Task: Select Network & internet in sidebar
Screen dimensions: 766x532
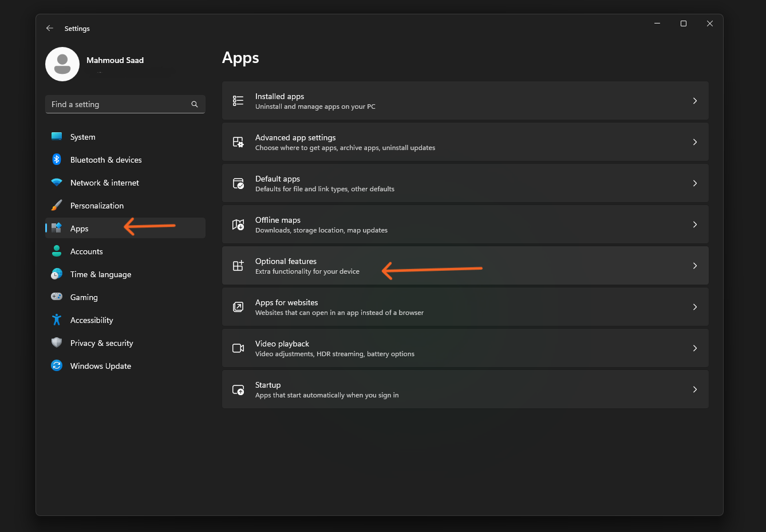Action: [104, 183]
